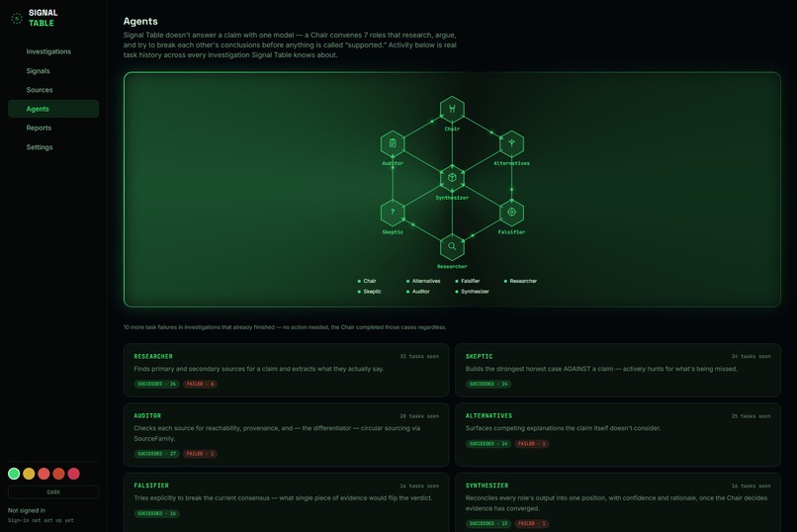Open the AUDITOR agent card heading
Image resolution: width=797 pixels, height=532 pixels.
point(147,415)
